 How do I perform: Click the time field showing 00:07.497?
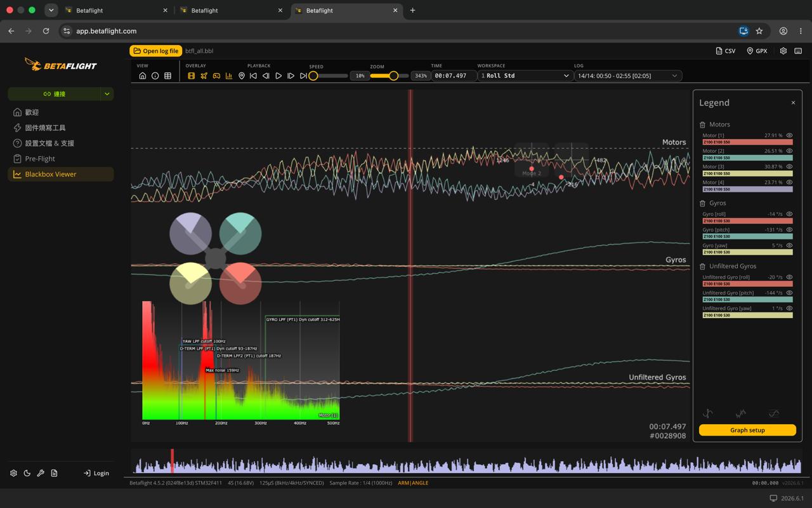point(453,76)
